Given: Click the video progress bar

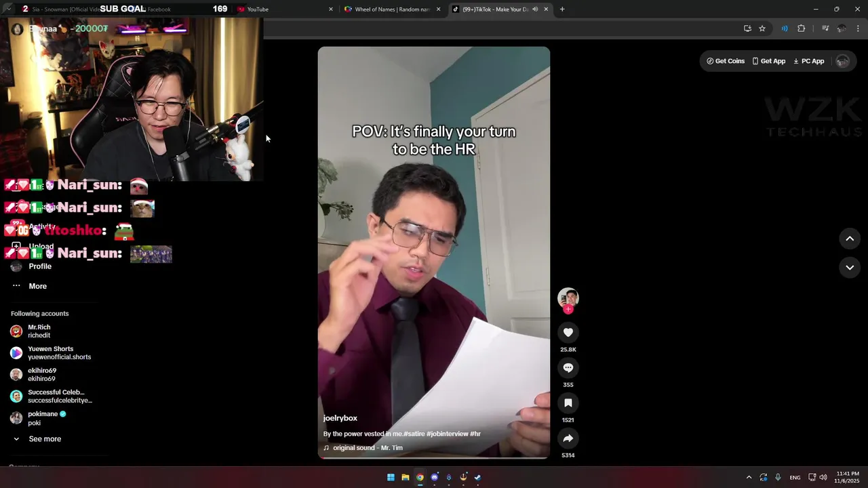Looking at the screenshot, I should [x=434, y=458].
